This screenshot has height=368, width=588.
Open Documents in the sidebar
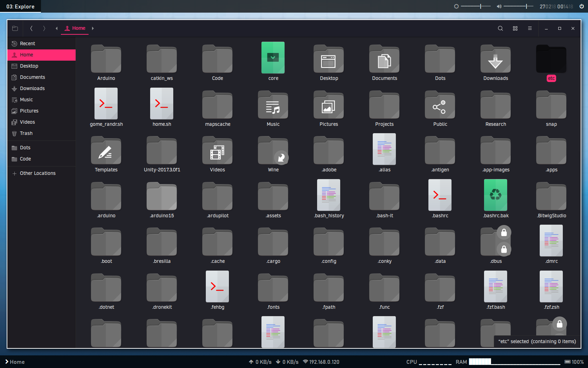(x=41, y=77)
